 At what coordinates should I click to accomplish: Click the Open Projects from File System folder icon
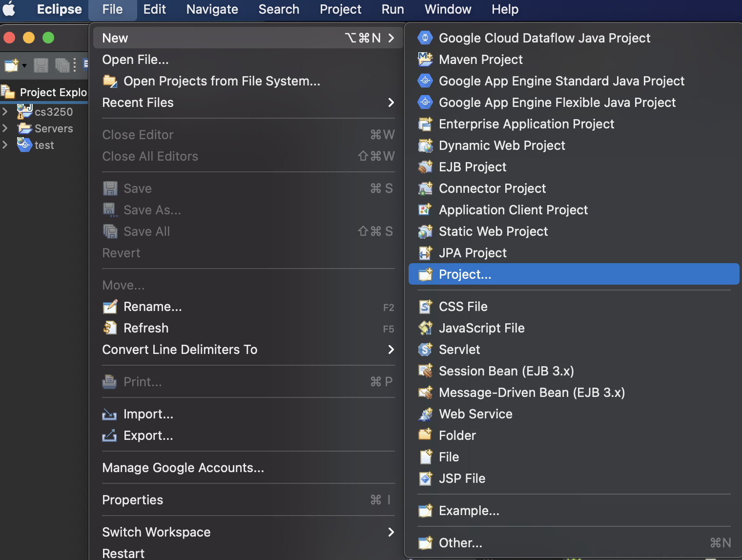pyautogui.click(x=110, y=81)
